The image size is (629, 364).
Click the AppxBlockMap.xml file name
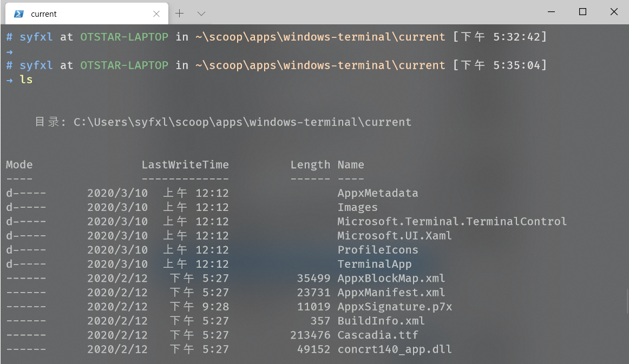391,278
